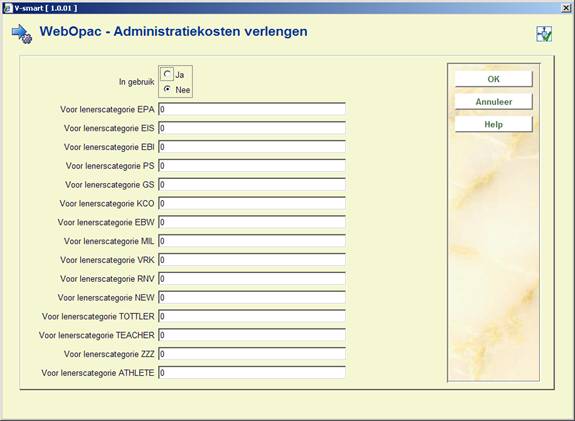
Task: Focus the EPA lenerscategorie field
Action: pos(252,109)
